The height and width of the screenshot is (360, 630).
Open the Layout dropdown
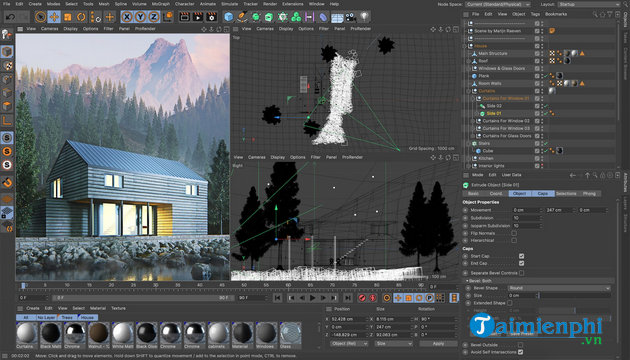(x=589, y=4)
